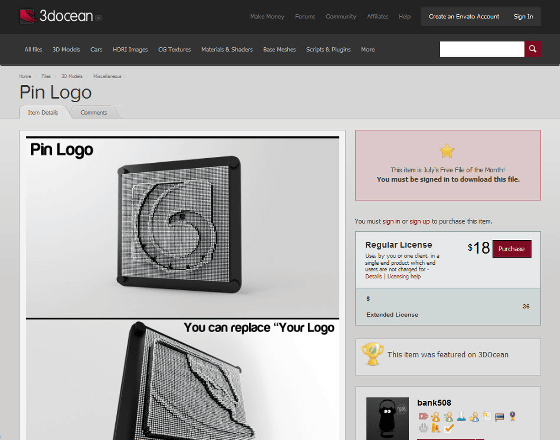This screenshot has height=440, width=560.
Task: Click the gold coins badge icon
Action: 436,428
